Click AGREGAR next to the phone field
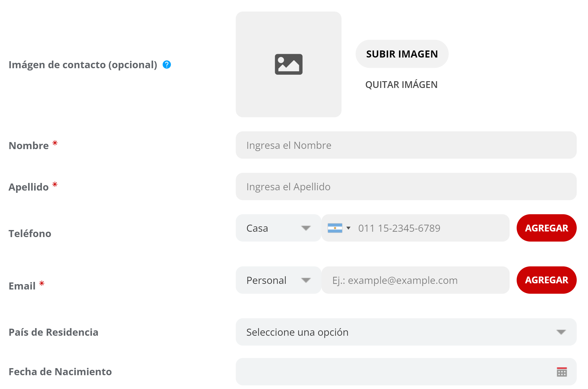The width and height of the screenshot is (588, 389). pos(546,228)
